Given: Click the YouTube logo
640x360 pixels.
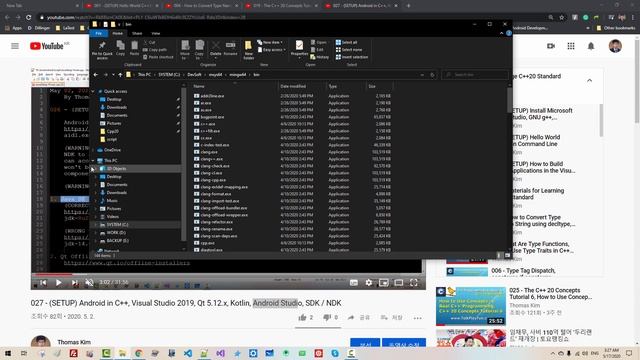Looking at the screenshot, I should [x=47, y=46].
